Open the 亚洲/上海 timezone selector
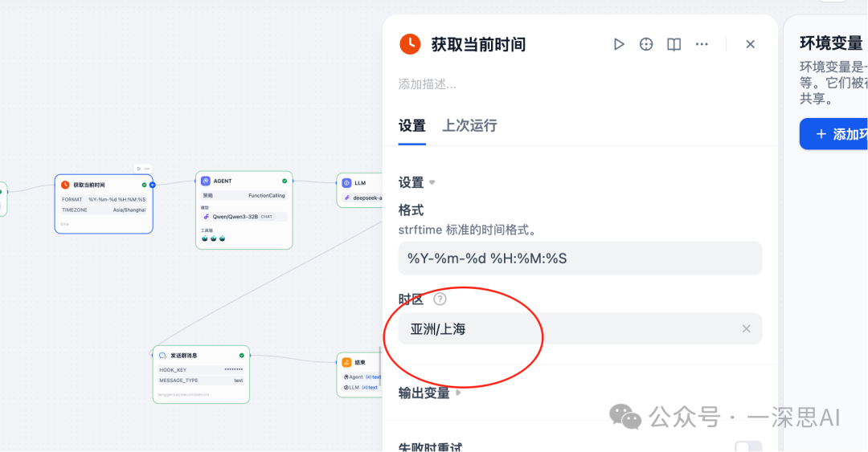The width and height of the screenshot is (868, 452). [580, 329]
